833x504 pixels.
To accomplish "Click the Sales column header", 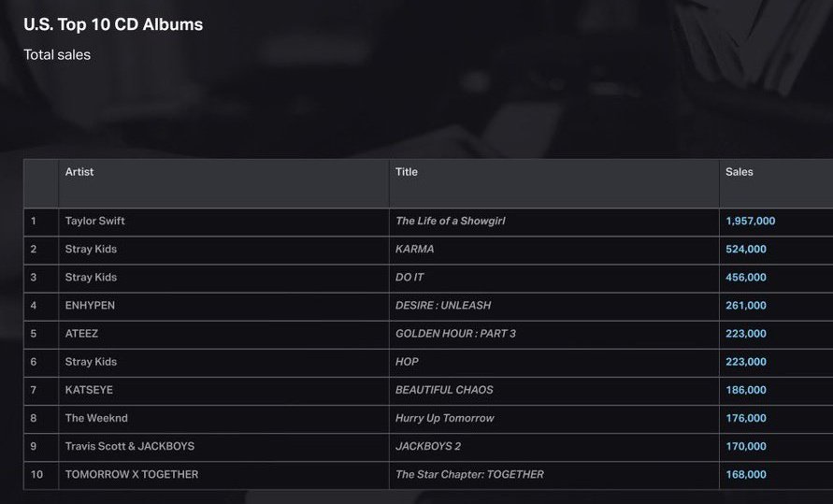I will click(x=739, y=172).
